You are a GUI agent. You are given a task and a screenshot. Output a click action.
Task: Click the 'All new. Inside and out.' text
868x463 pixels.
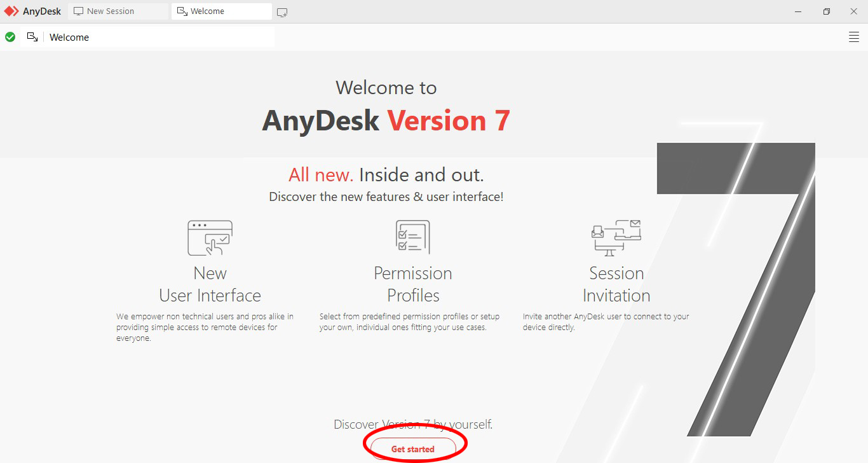(x=386, y=174)
